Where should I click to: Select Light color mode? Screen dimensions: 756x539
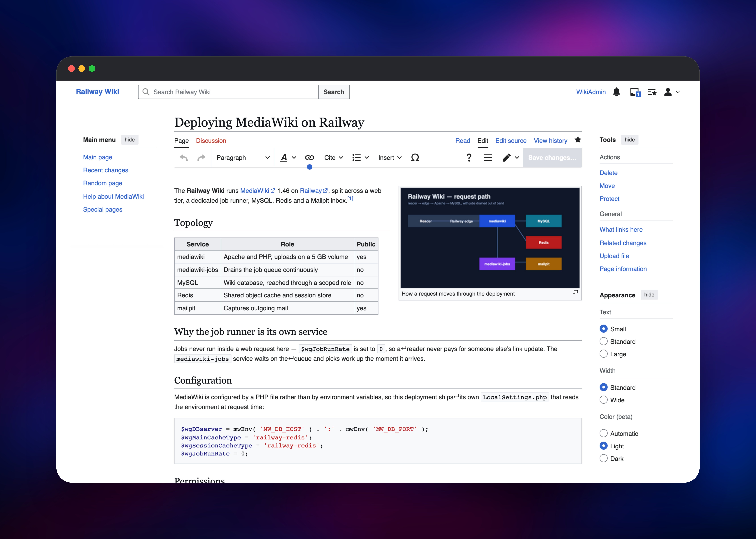pos(604,446)
